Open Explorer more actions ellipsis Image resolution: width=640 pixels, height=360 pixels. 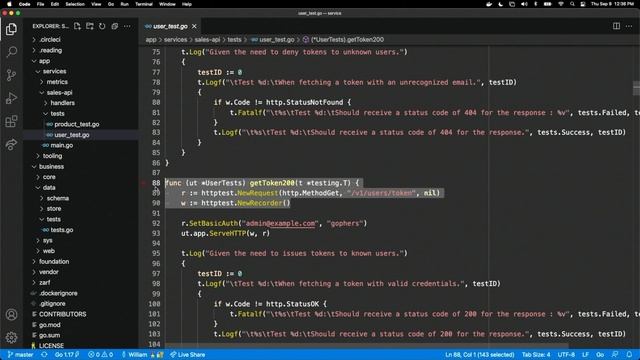point(127,26)
